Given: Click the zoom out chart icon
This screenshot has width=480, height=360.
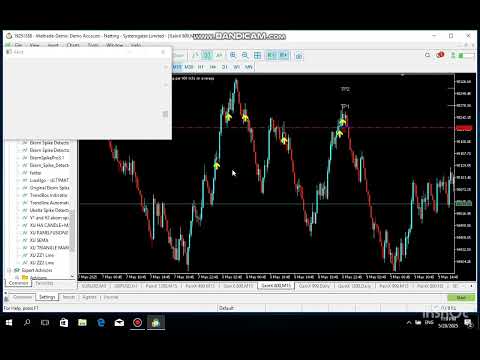Looking at the screenshot, I should [x=245, y=55].
